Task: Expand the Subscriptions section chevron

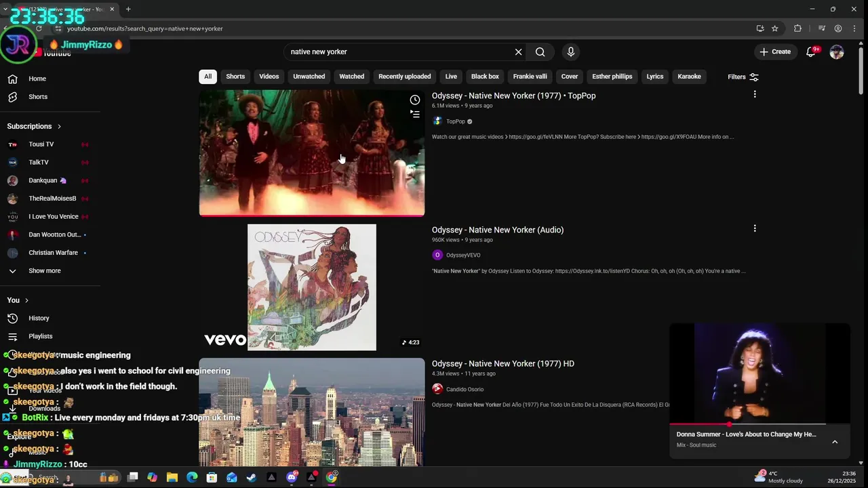Action: click(59, 126)
